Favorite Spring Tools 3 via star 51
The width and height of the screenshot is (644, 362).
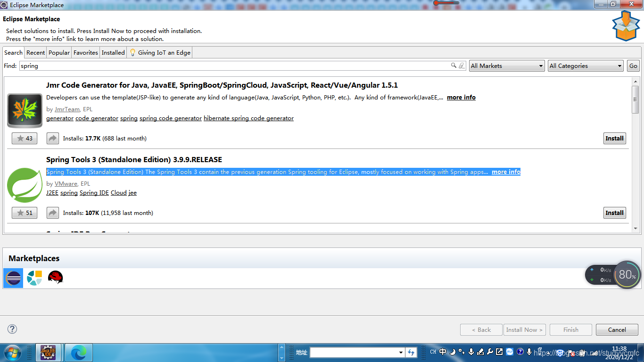coord(25,213)
